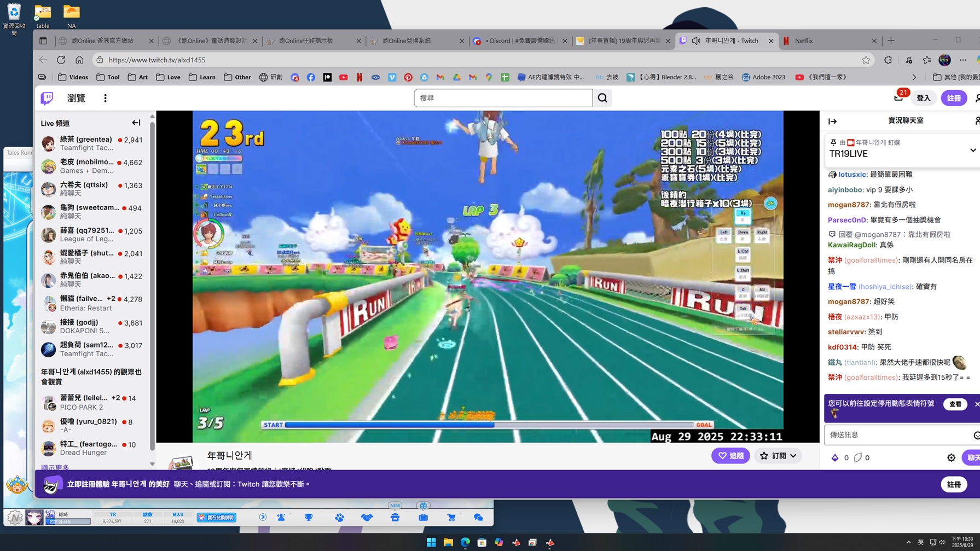Open the three-dot Twitch more menu
980x551 pixels.
tap(105, 98)
